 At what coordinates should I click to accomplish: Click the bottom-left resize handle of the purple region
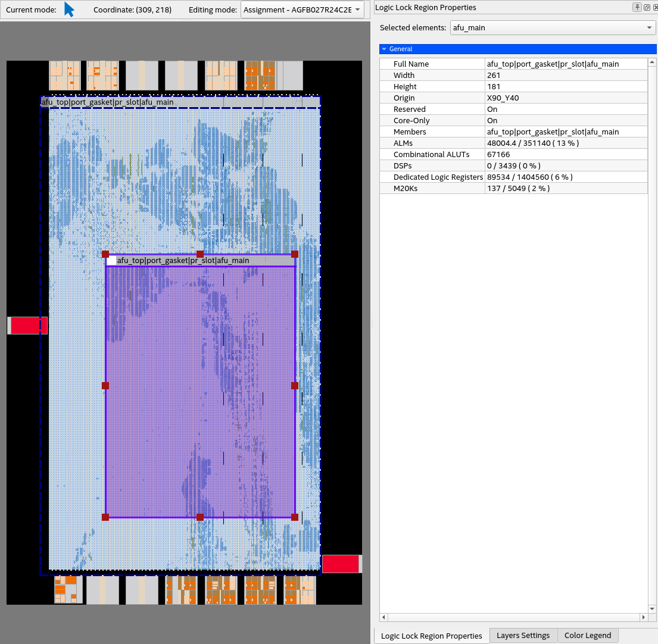click(105, 517)
